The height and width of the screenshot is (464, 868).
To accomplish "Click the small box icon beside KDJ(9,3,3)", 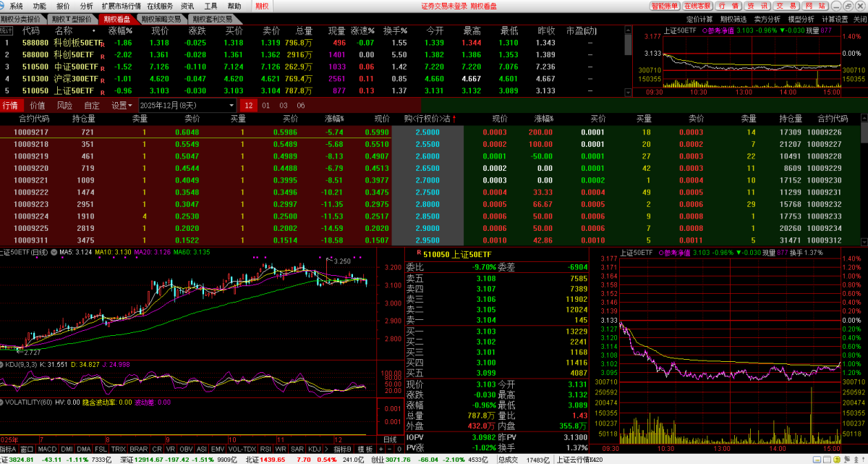I will 2,364.
